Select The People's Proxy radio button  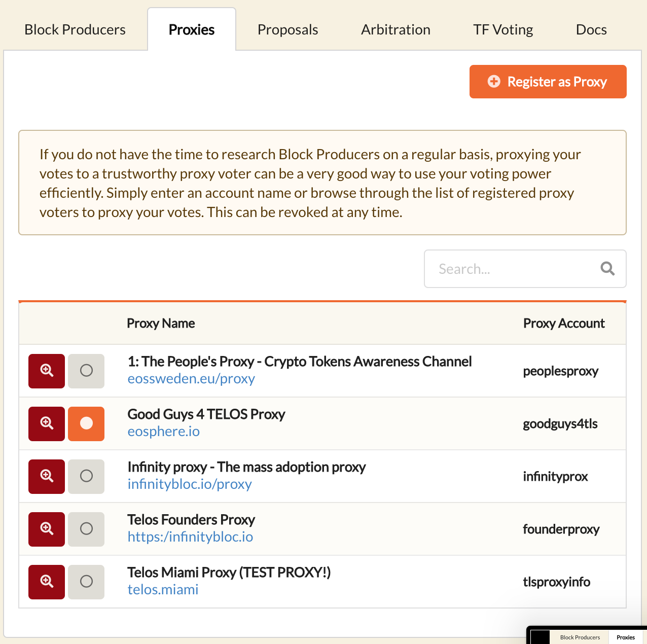point(86,371)
